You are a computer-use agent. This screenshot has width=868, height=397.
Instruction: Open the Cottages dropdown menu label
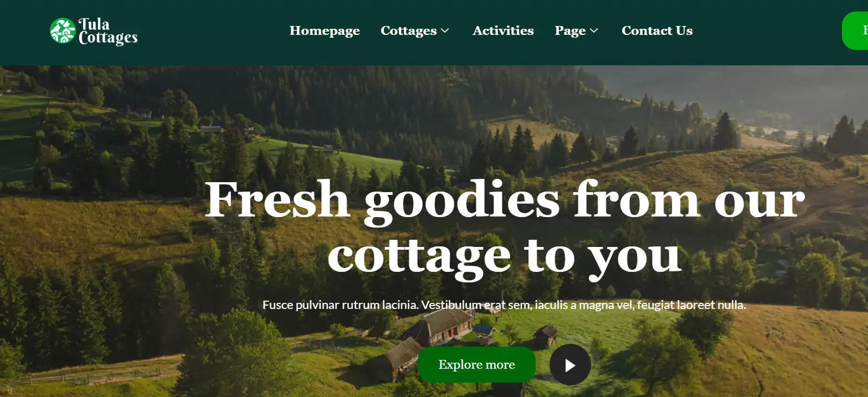(409, 31)
